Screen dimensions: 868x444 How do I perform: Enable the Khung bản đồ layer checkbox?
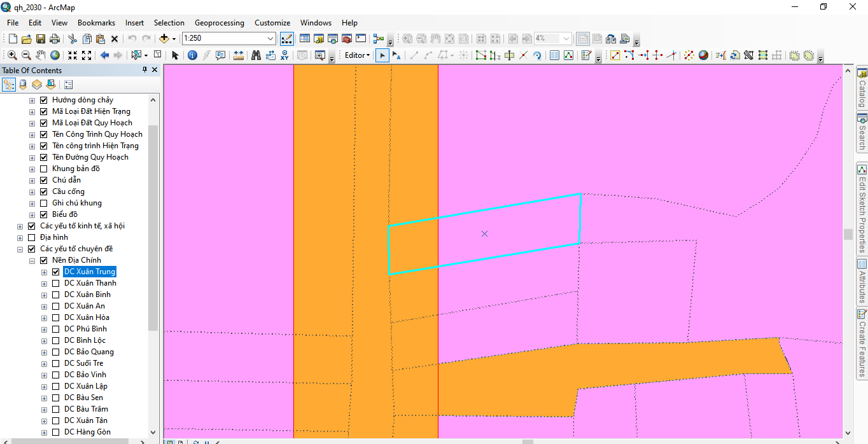pyautogui.click(x=44, y=169)
